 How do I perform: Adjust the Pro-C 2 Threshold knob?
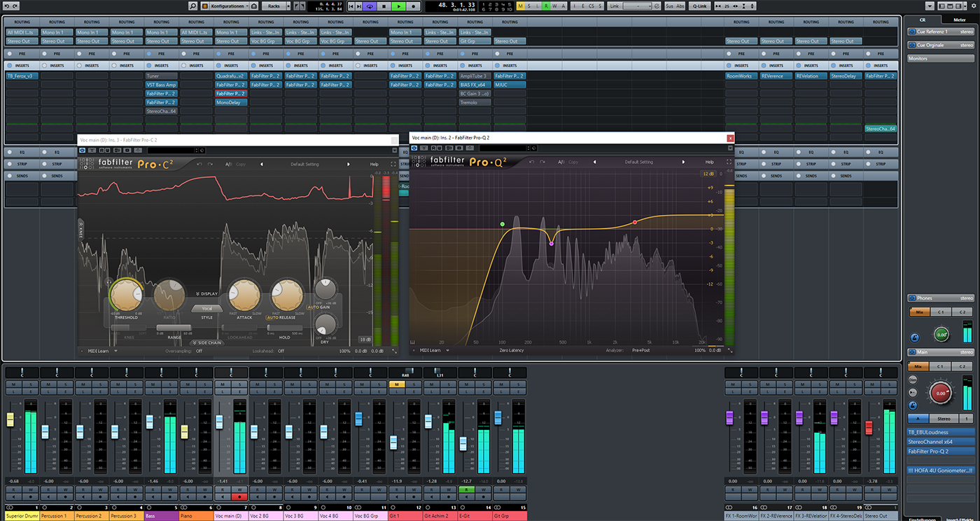[x=126, y=295]
